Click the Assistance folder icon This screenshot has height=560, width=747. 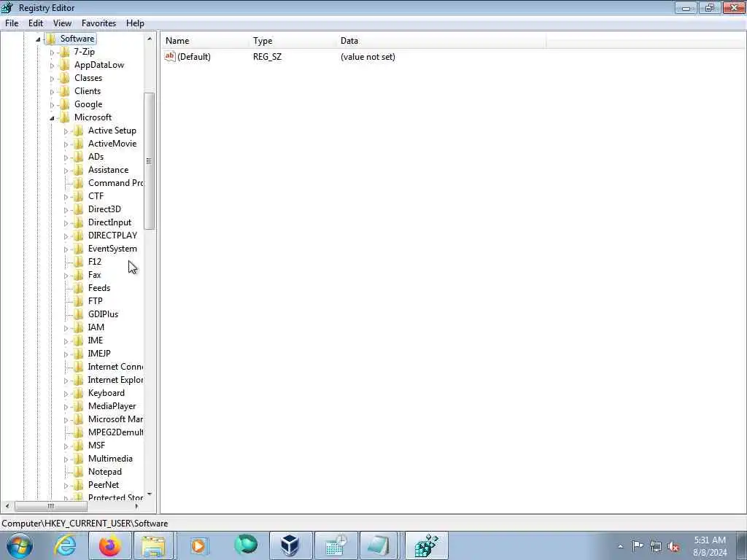[x=79, y=169]
